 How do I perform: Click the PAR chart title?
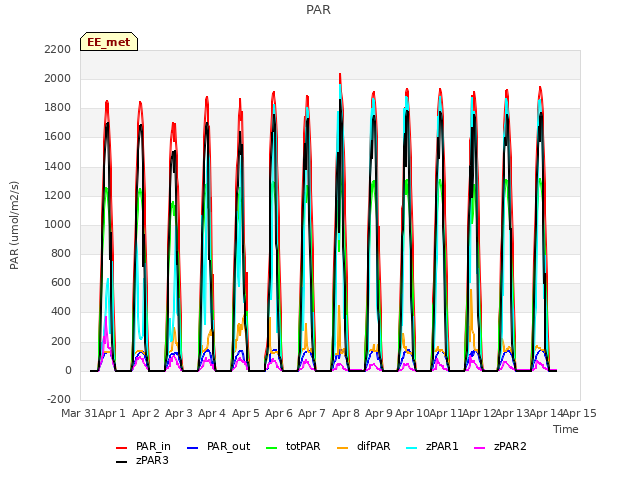(x=318, y=10)
